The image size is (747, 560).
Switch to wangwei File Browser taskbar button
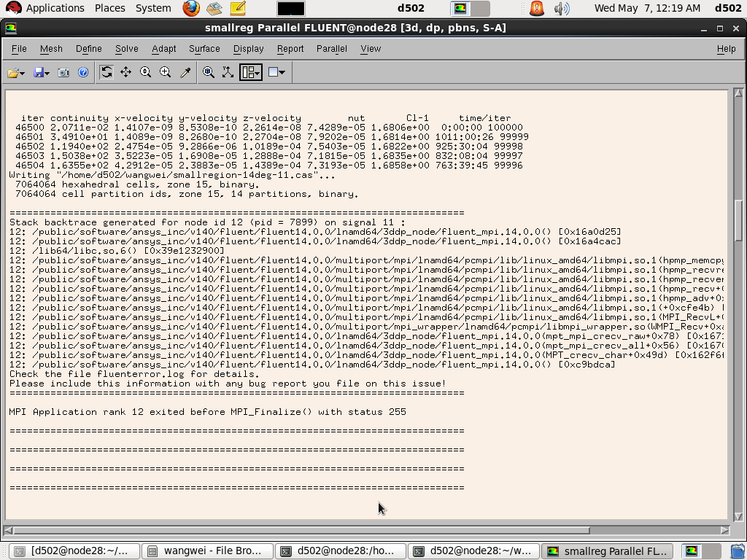(x=207, y=551)
